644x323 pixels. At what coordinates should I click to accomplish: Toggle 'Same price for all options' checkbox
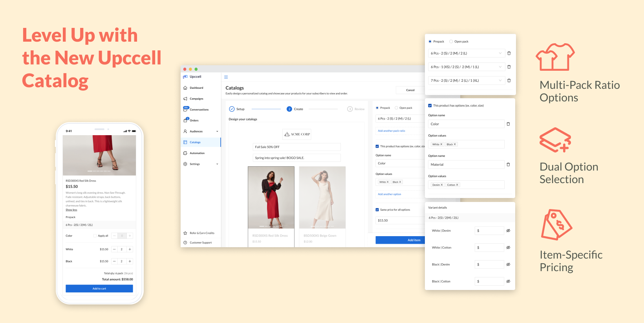tap(377, 210)
